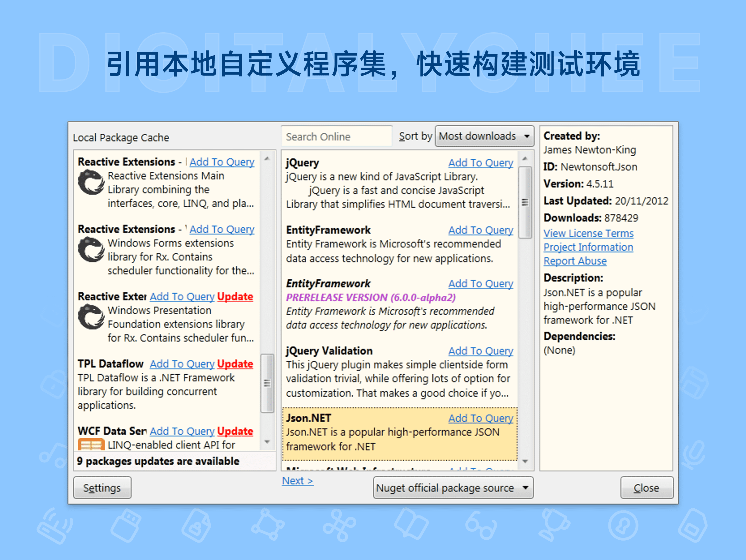Add jQuery To Query
Image resolution: width=746 pixels, height=560 pixels.
click(481, 162)
